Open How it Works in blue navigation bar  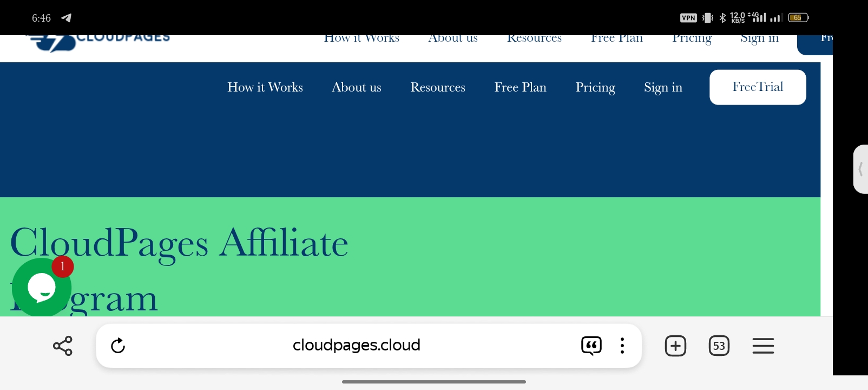(x=265, y=87)
